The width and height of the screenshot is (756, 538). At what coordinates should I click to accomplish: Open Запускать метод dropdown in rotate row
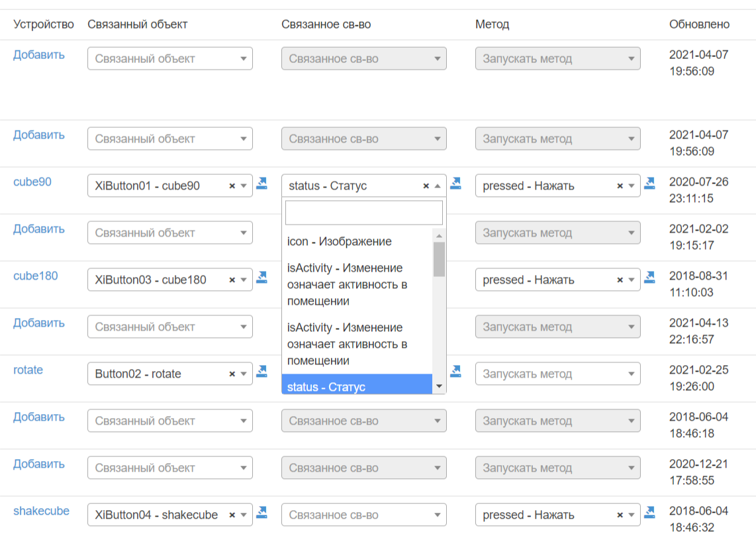tap(557, 374)
